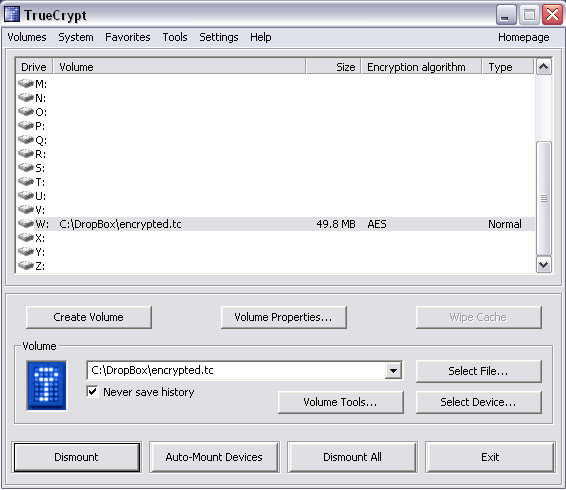
Task: Click the drive icon for X:
Action: pos(26,238)
